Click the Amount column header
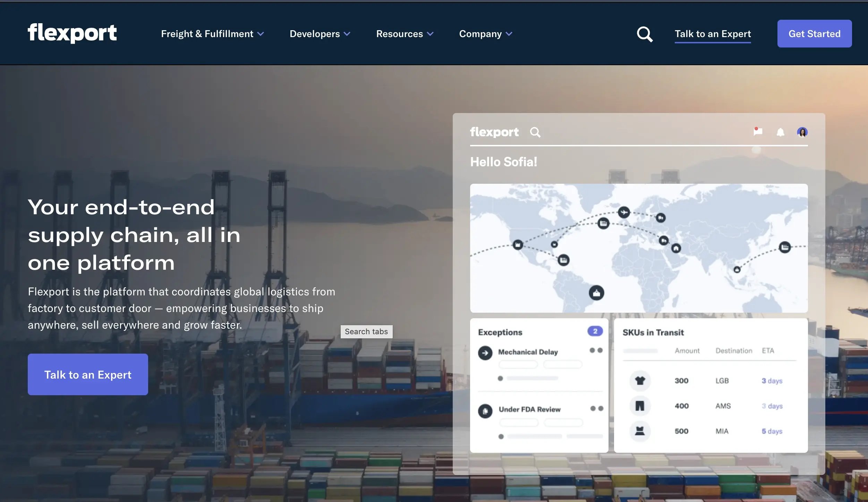Viewport: 868px width, 502px height. click(687, 351)
